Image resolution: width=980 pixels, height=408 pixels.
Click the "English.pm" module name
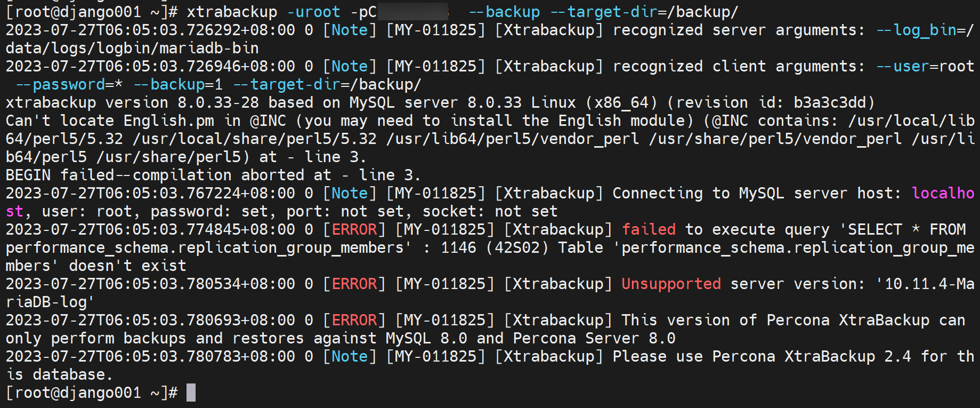tap(169, 121)
